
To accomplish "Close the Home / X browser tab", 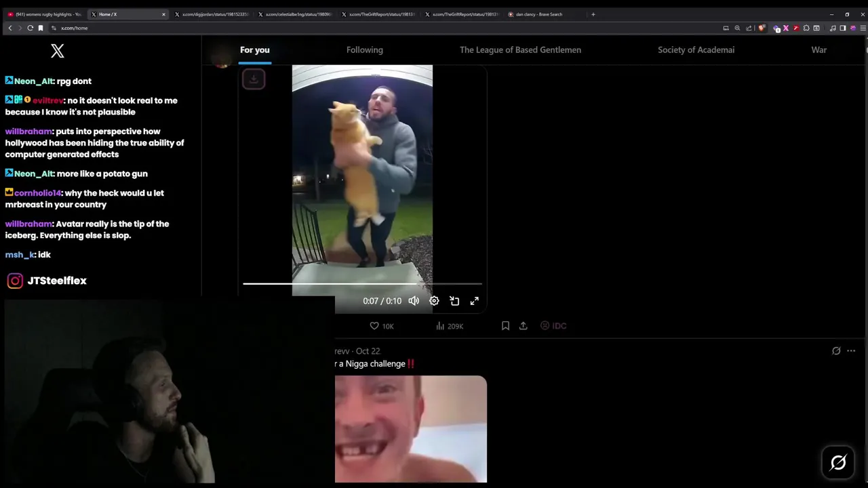I will 163,14.
